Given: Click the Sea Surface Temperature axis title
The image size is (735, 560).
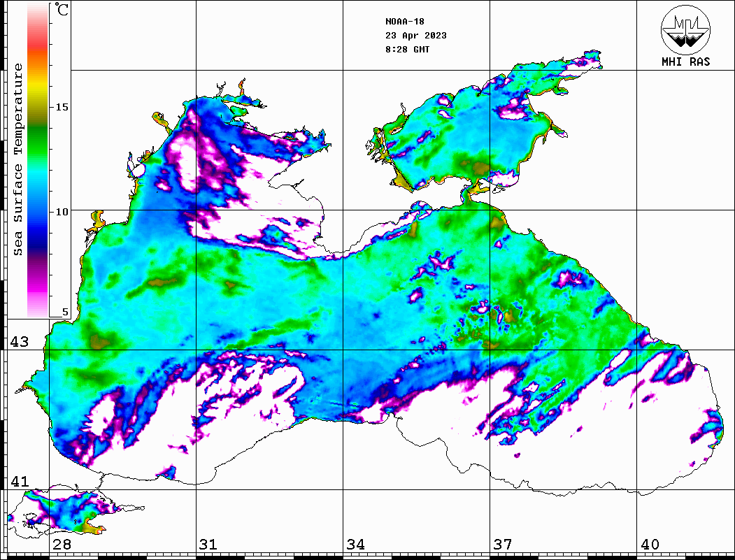Looking at the screenshot, I should [x=17, y=160].
